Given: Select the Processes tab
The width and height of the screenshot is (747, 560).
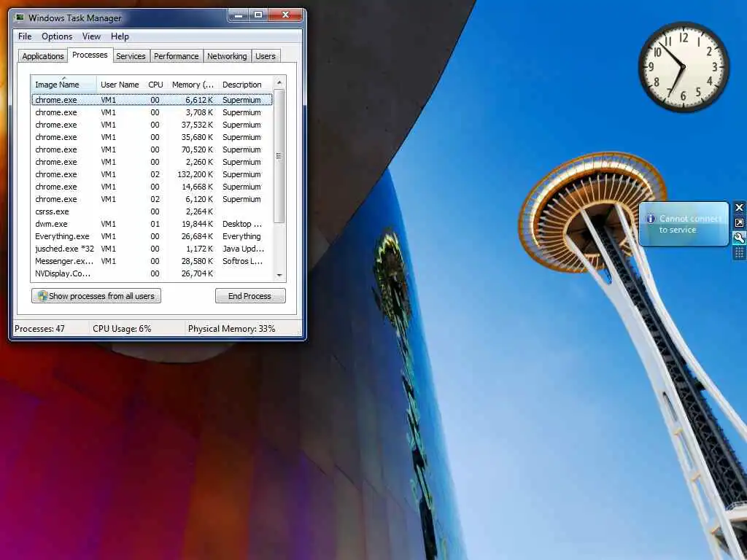Looking at the screenshot, I should coord(90,55).
